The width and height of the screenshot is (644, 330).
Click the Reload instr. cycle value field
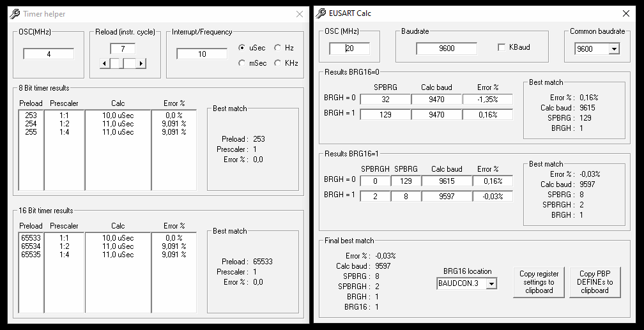pyautogui.click(x=123, y=49)
